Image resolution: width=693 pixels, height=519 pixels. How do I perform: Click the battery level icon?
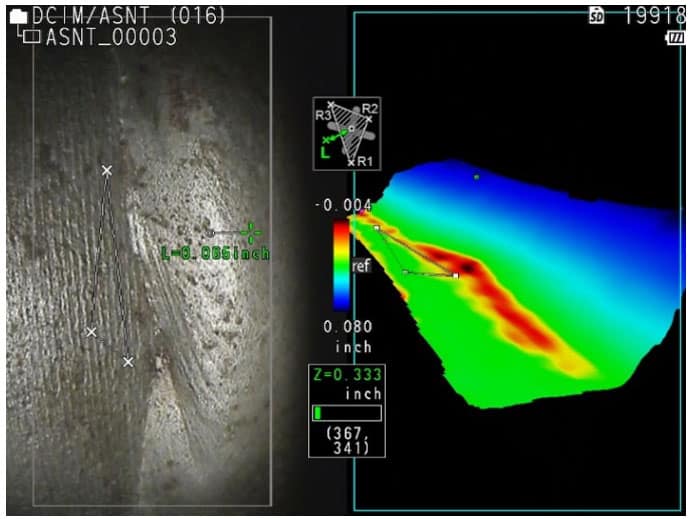point(675,38)
